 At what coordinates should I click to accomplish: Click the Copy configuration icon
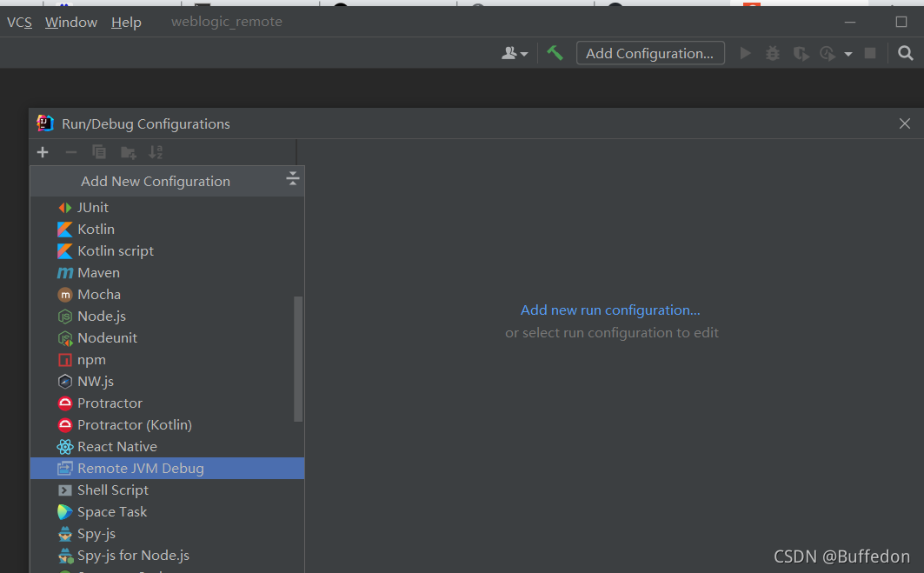99,152
